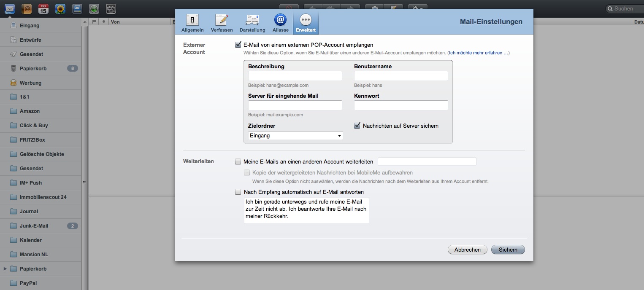Click the Mail envelope app icon
This screenshot has width=644, height=290.
click(9, 8)
